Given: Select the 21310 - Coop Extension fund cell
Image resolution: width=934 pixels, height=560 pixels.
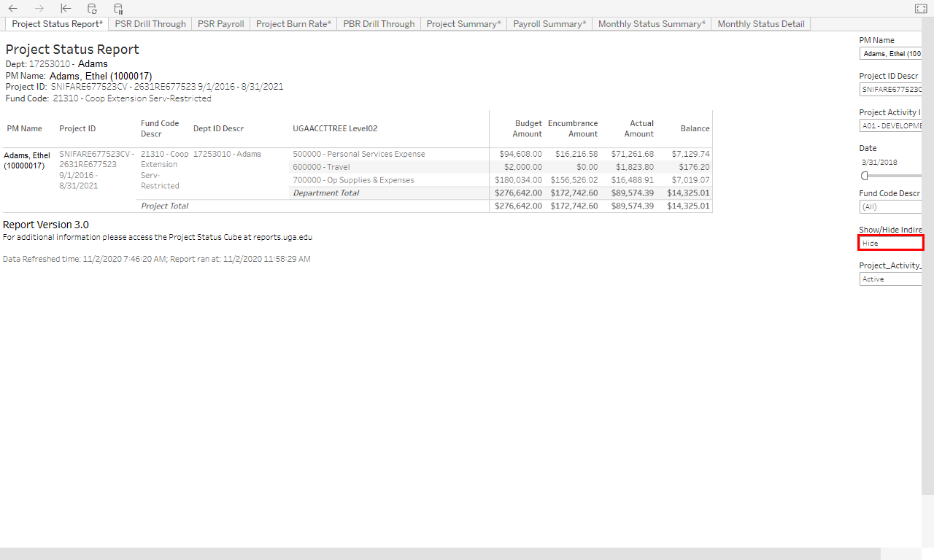Looking at the screenshot, I should pos(165,170).
